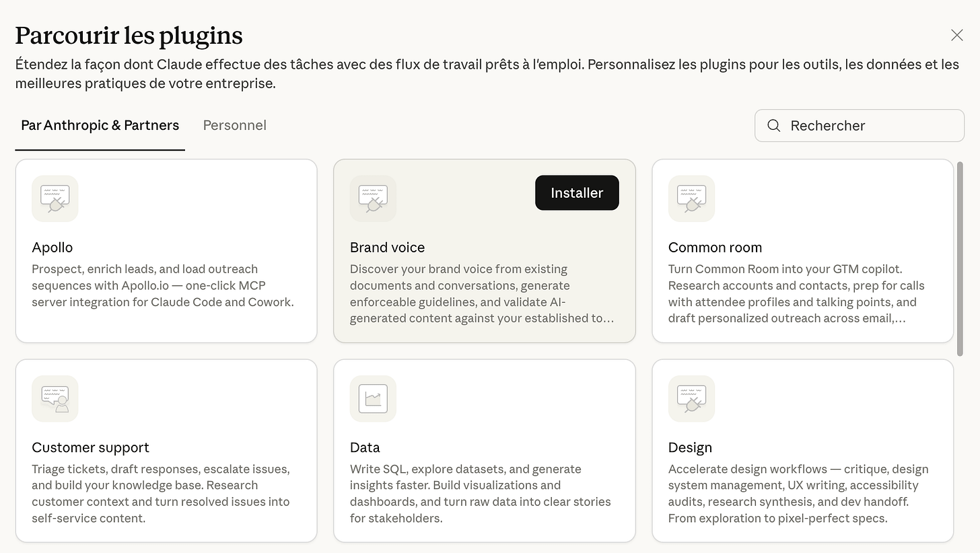Click the Customer support plugin icon
Viewport: 980px width, 553px height.
pyautogui.click(x=55, y=399)
